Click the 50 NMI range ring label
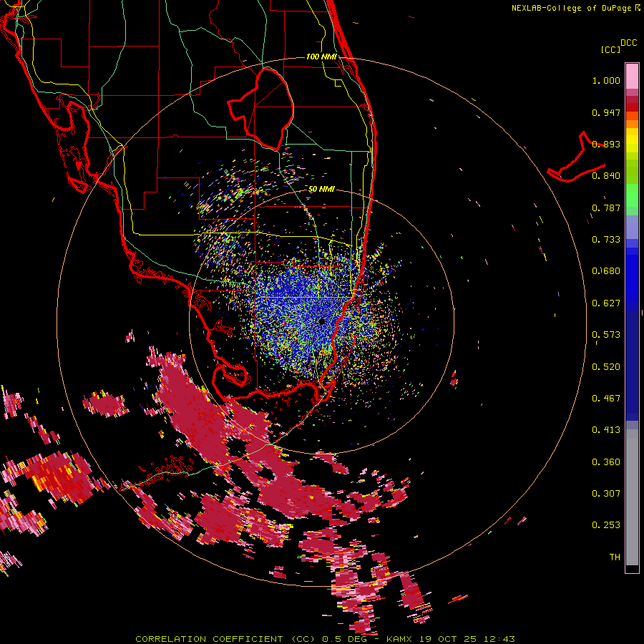 pos(321,190)
